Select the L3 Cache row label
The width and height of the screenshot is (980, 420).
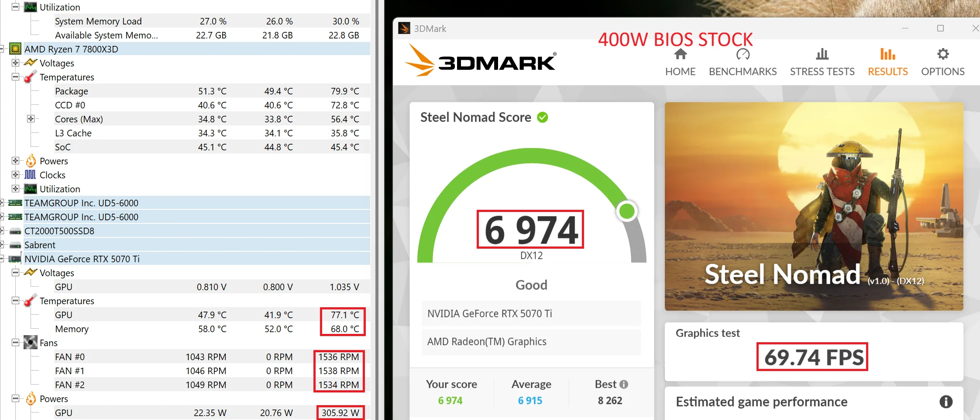(x=73, y=133)
